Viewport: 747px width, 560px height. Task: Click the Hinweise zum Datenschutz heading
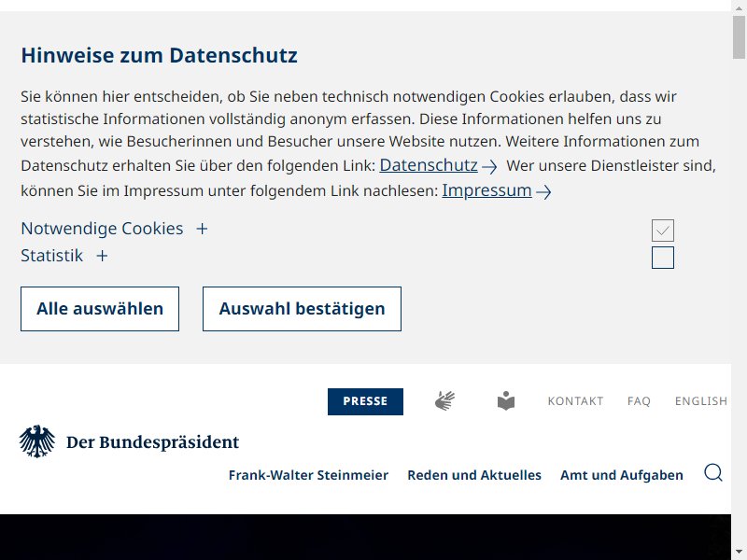click(159, 55)
